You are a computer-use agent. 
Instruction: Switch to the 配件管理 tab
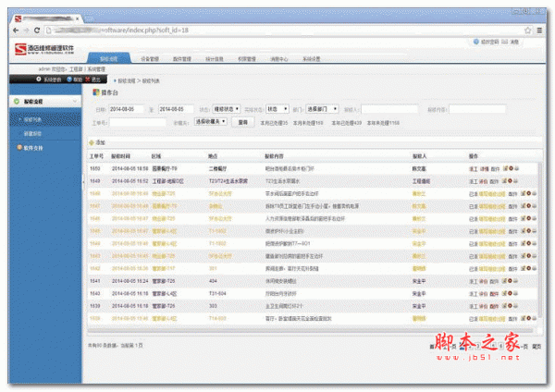tap(182, 59)
